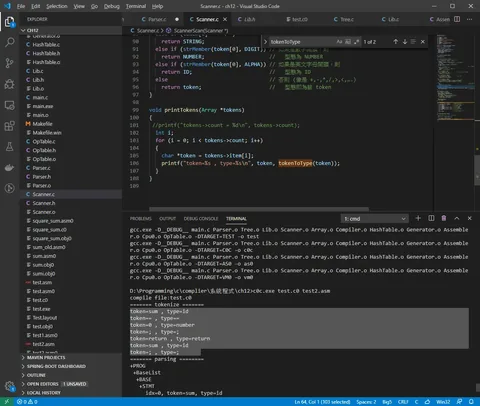Split the editor with split icon

point(457,19)
